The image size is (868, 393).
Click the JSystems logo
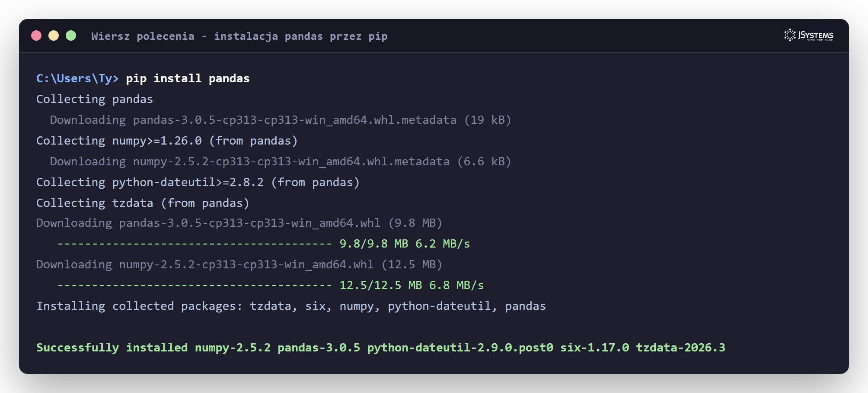click(809, 35)
